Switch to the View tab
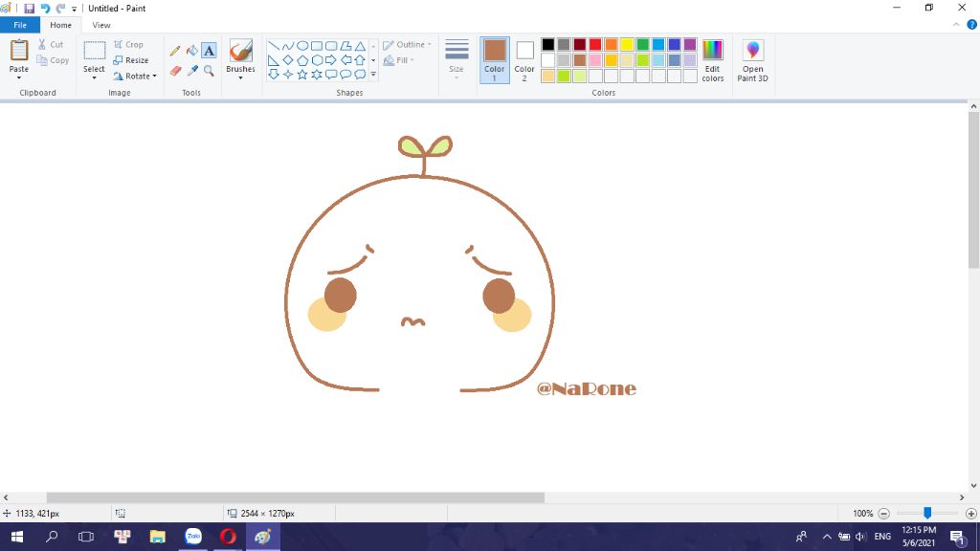Screen dimensions: 980x551 coord(101,25)
